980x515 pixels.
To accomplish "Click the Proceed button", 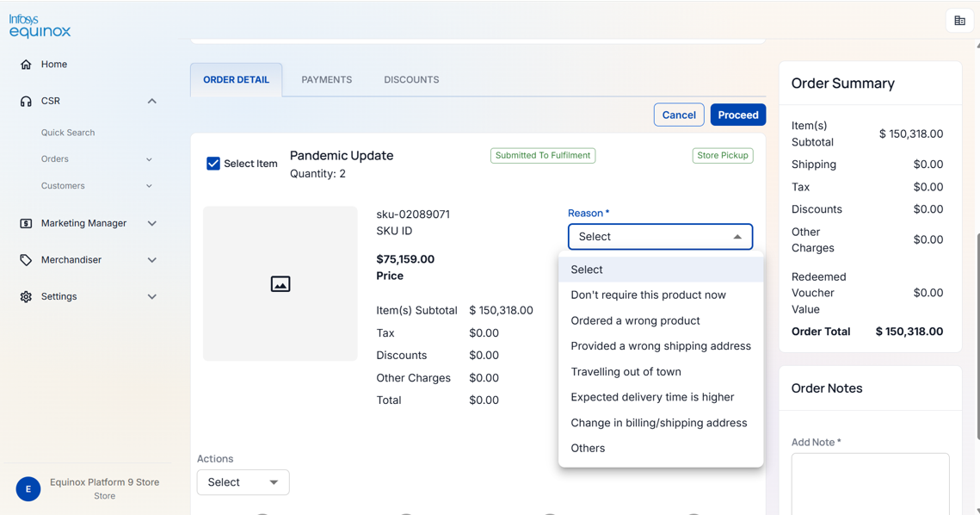I will (738, 115).
